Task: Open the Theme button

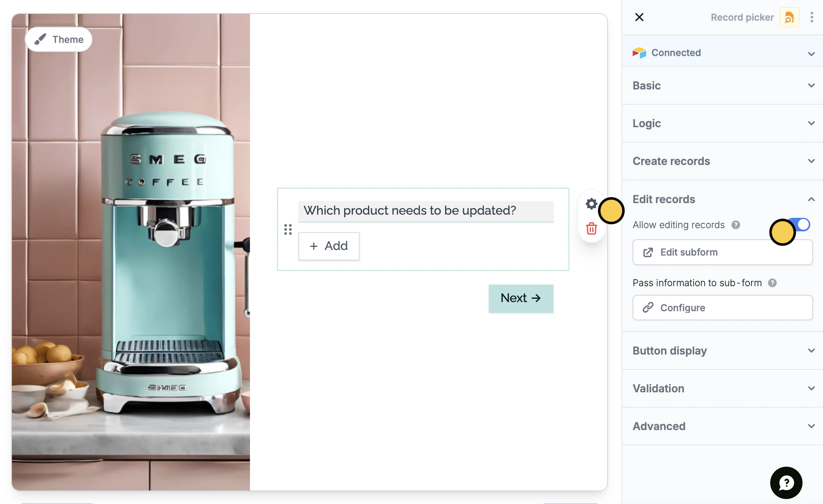Action: (59, 39)
